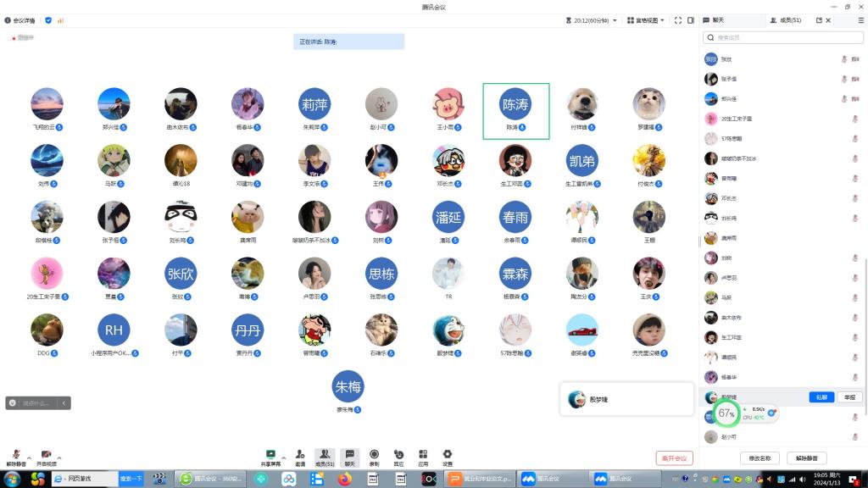Open the 设置 settings gear icon
Image resolution: width=868 pixels, height=488 pixels.
click(448, 455)
